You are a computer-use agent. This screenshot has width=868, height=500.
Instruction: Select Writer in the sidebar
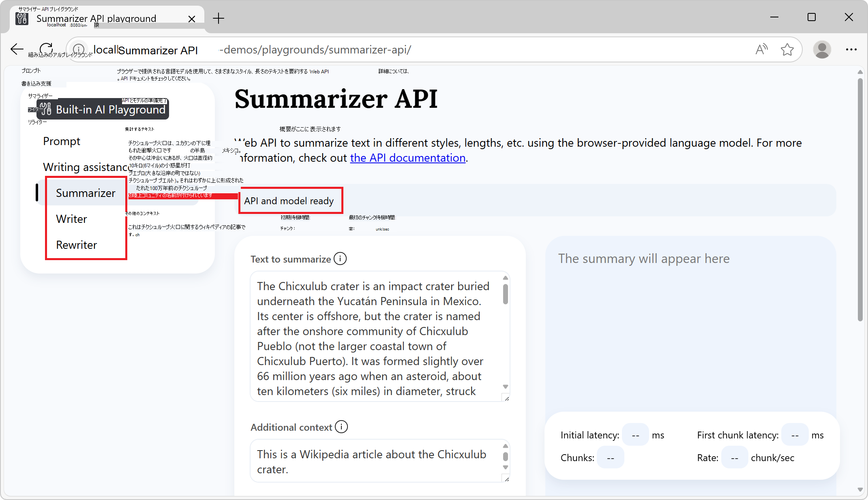(71, 219)
